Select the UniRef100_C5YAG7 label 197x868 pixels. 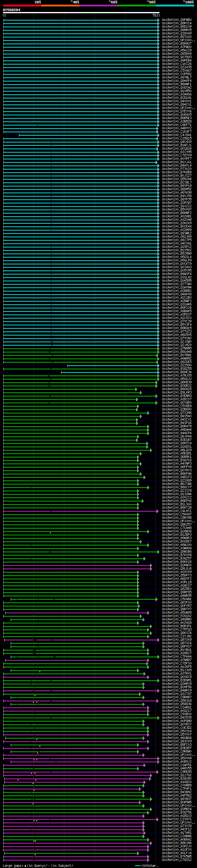(x=176, y=71)
